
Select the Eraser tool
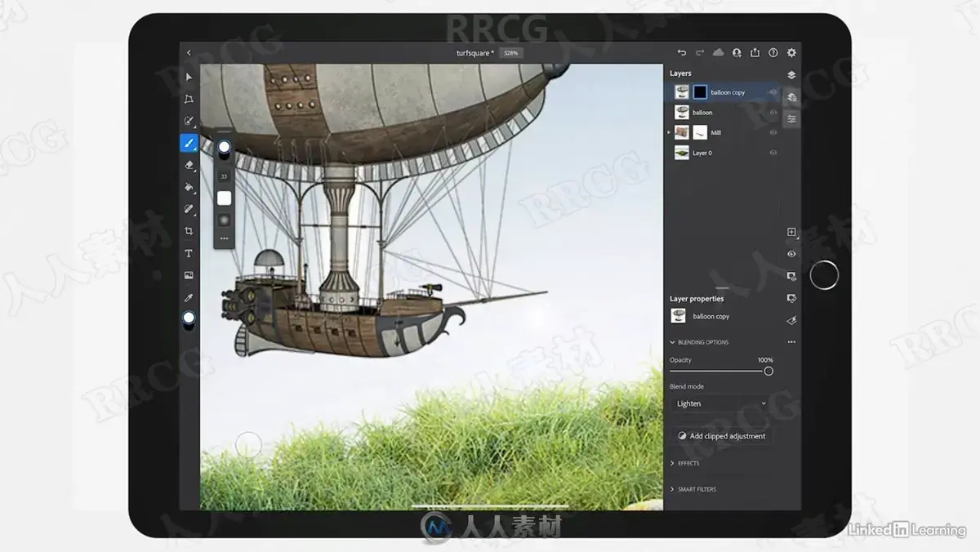tap(189, 165)
